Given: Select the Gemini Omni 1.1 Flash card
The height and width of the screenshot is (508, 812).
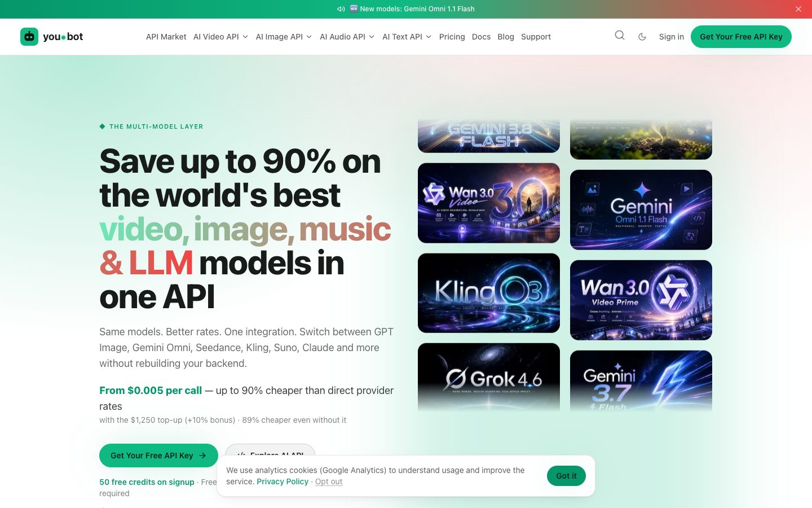Looking at the screenshot, I should click(641, 209).
